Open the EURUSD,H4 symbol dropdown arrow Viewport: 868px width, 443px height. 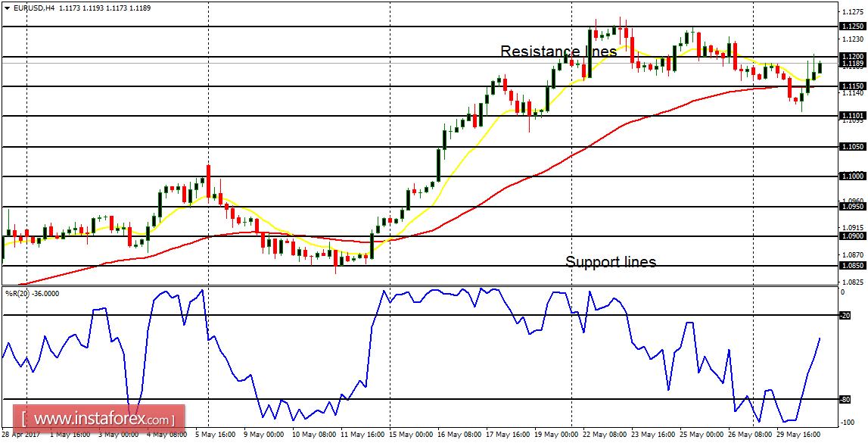pos(8,6)
